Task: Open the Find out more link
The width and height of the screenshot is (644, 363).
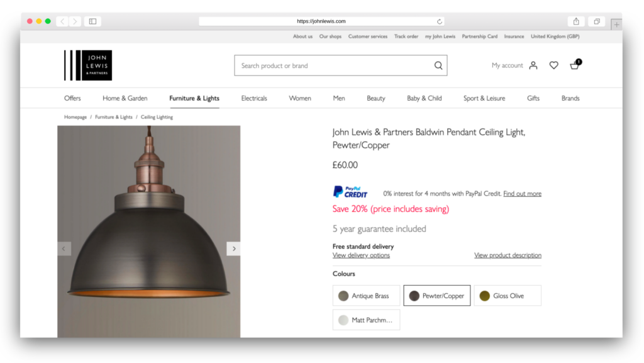Action: point(522,194)
